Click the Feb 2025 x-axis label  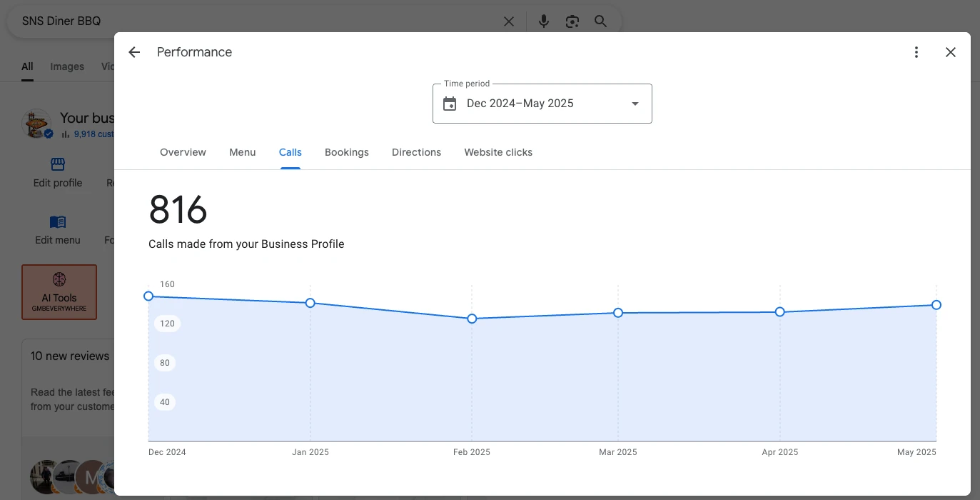472,452
